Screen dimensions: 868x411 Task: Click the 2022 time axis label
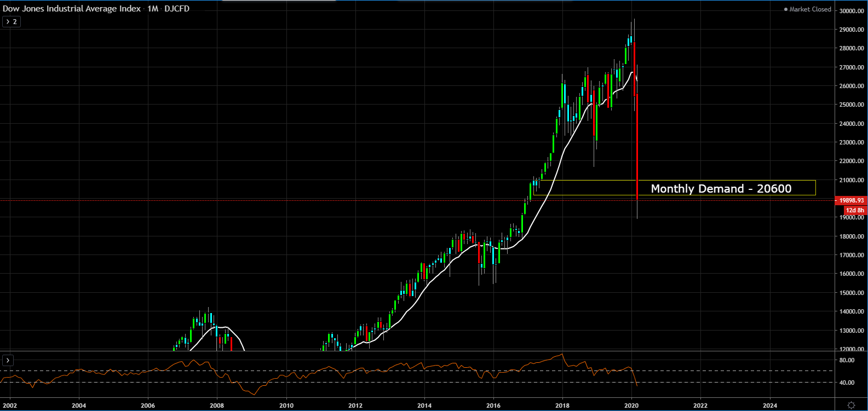pos(700,406)
